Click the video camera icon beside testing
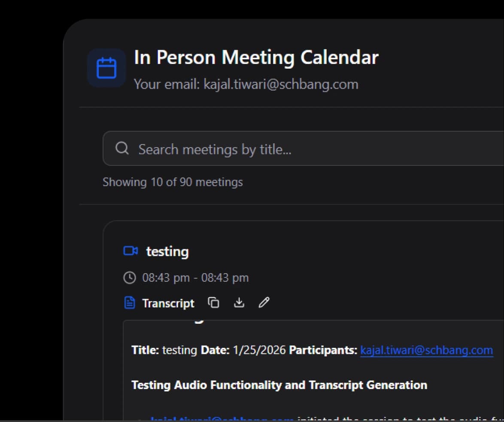 (x=131, y=251)
